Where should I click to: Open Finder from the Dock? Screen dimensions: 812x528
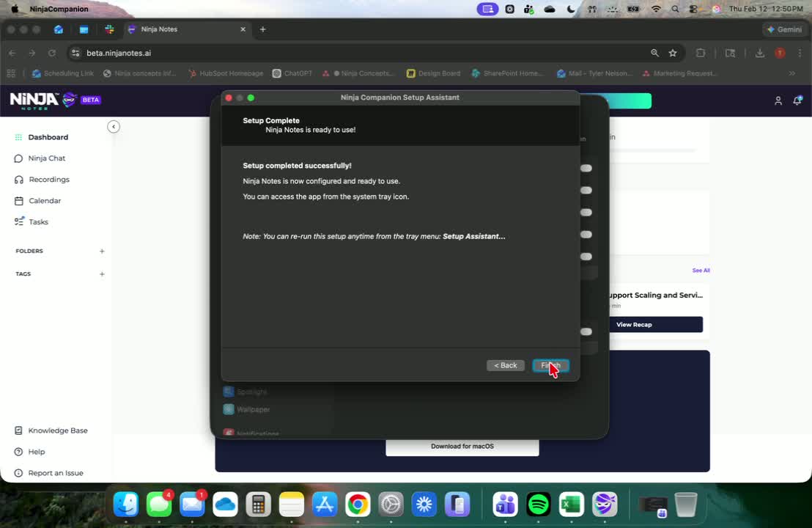(x=126, y=504)
